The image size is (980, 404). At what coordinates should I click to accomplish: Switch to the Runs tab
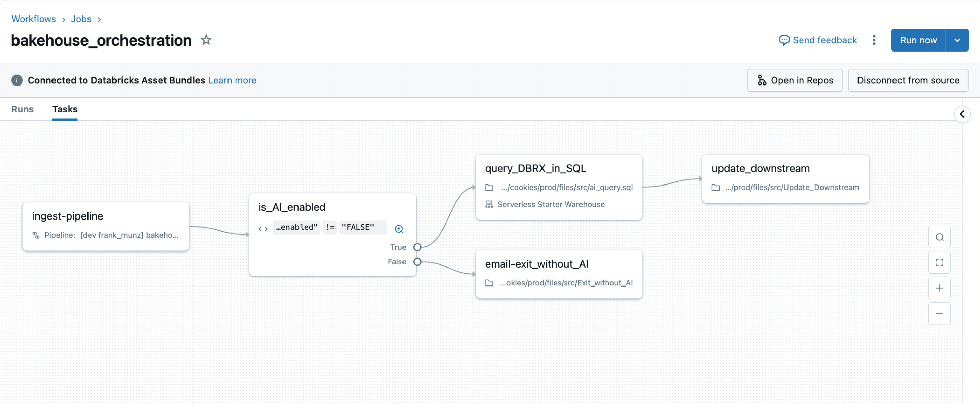coord(23,109)
